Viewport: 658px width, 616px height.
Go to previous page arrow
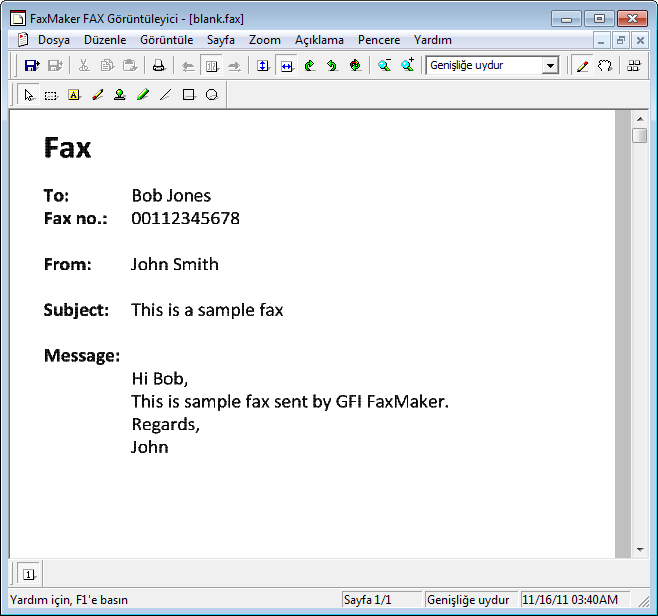(188, 66)
